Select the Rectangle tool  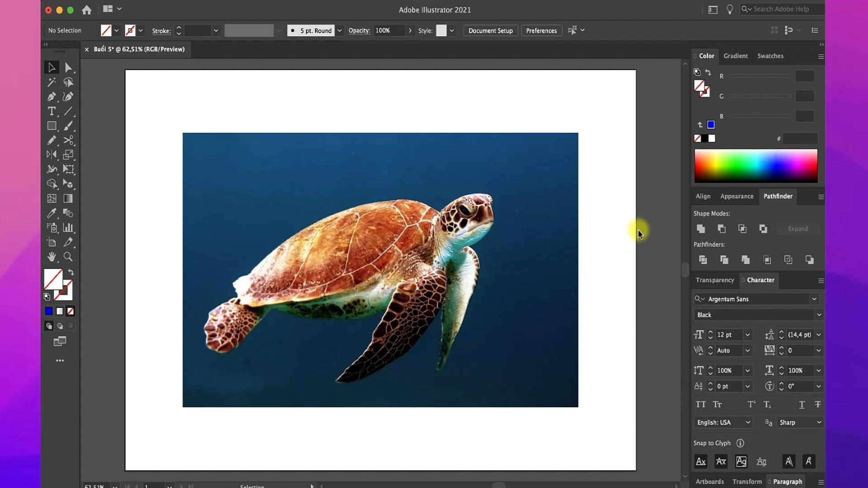[52, 126]
